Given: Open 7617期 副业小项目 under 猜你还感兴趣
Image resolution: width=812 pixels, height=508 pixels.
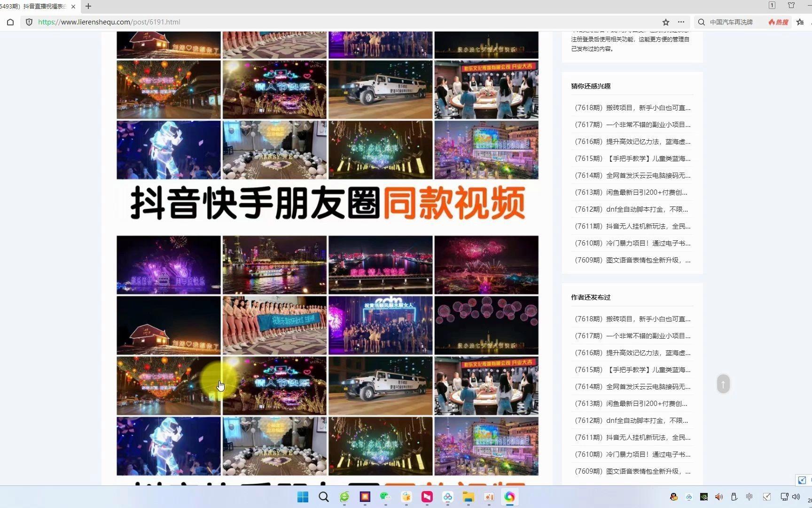Looking at the screenshot, I should 632,125.
